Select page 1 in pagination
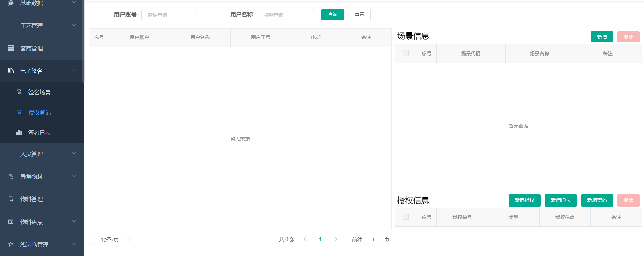The width and height of the screenshot is (644, 256). (320, 239)
